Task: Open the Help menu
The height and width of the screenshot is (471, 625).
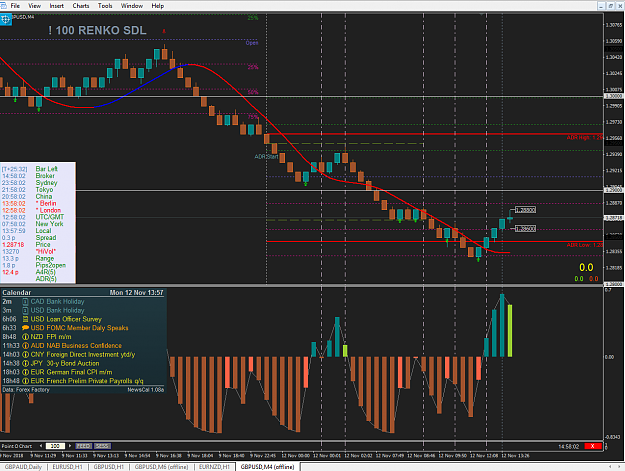Action: (157, 6)
